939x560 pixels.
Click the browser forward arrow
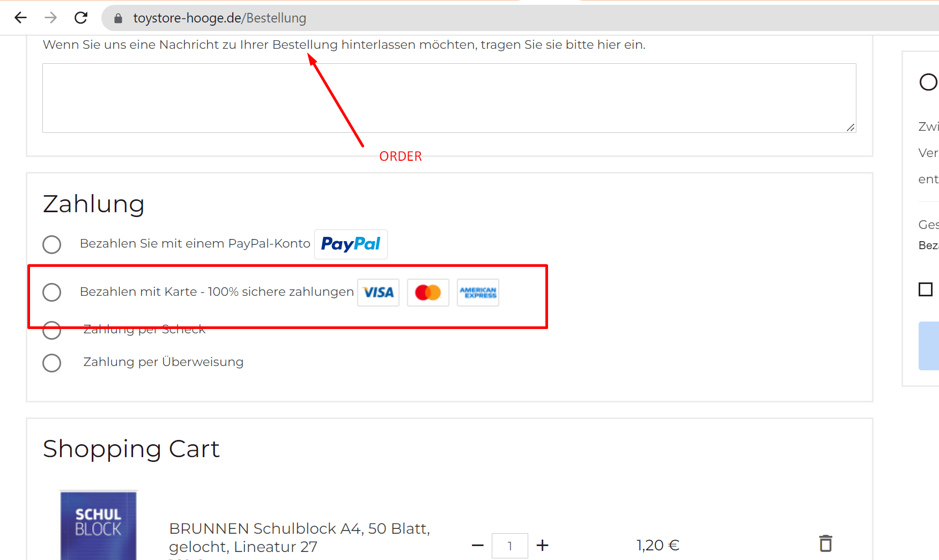pos(51,18)
